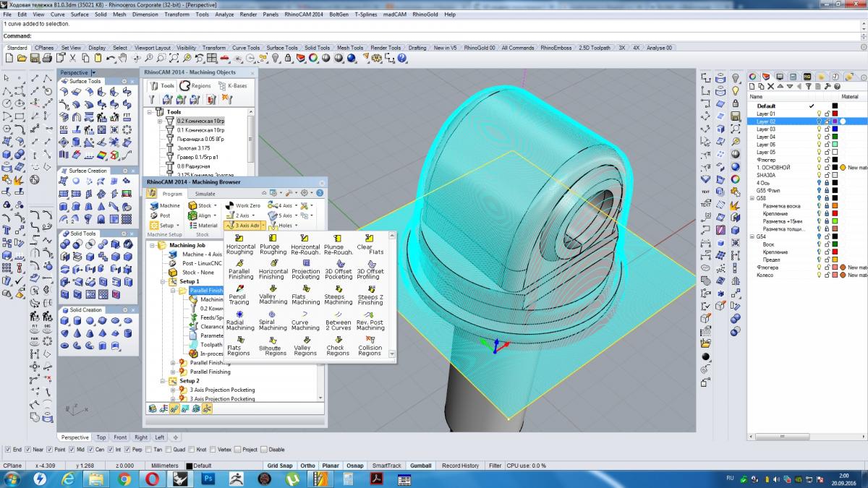Toggle Grid Snap in the status bar
Screen dimensions: 868x488
[280, 466]
